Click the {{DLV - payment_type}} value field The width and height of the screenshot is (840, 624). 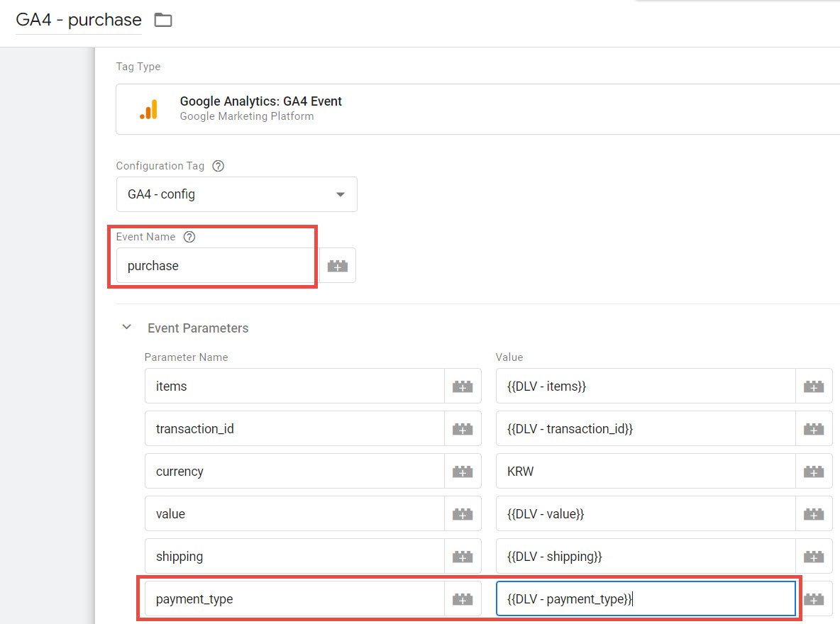(x=646, y=598)
